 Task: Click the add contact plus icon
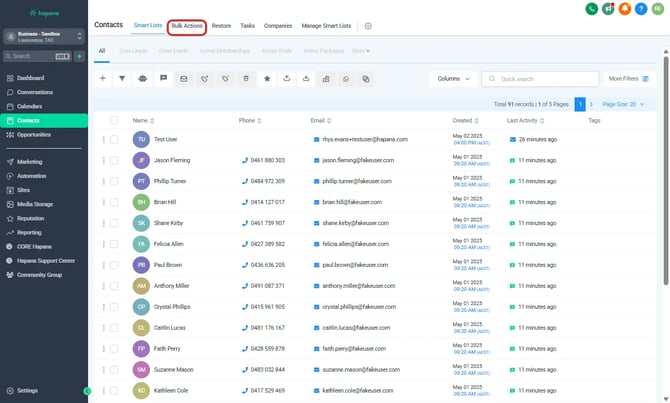(102, 78)
